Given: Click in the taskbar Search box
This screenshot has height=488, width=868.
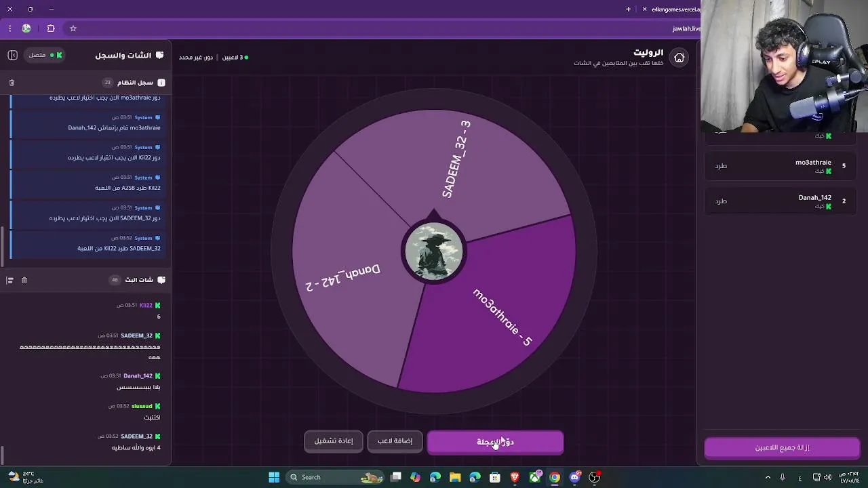Looking at the screenshot, I should 335,477.
